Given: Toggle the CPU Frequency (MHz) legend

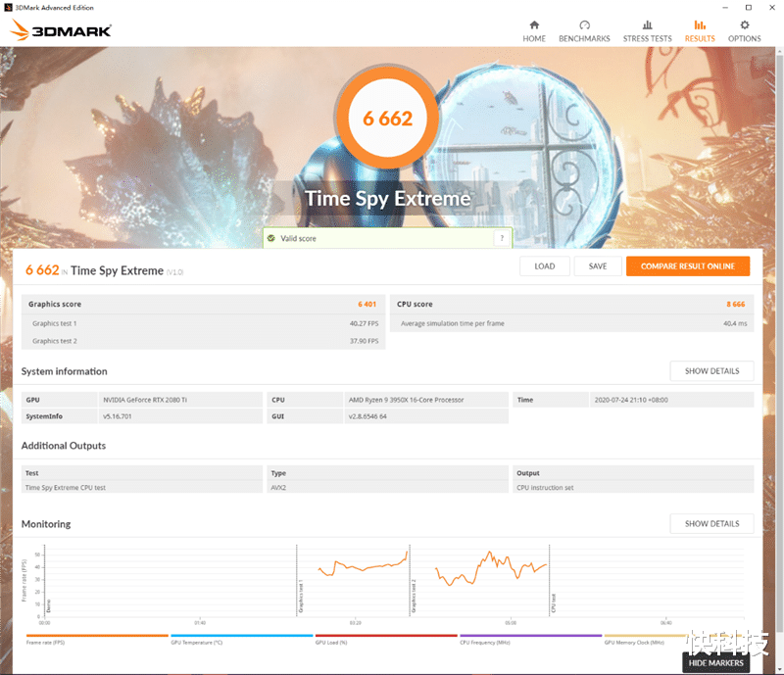Looking at the screenshot, I should click(x=530, y=639).
